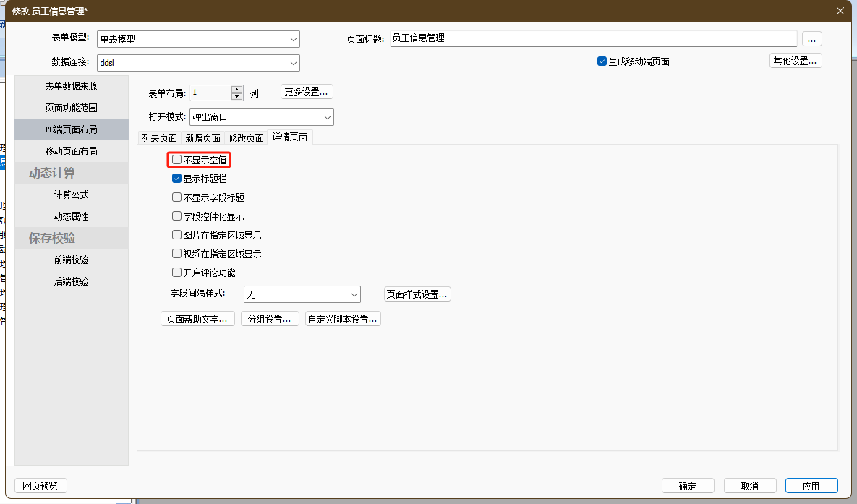Check the 字段控件化显示 option
Image resolution: width=857 pixels, height=504 pixels.
coord(177,216)
